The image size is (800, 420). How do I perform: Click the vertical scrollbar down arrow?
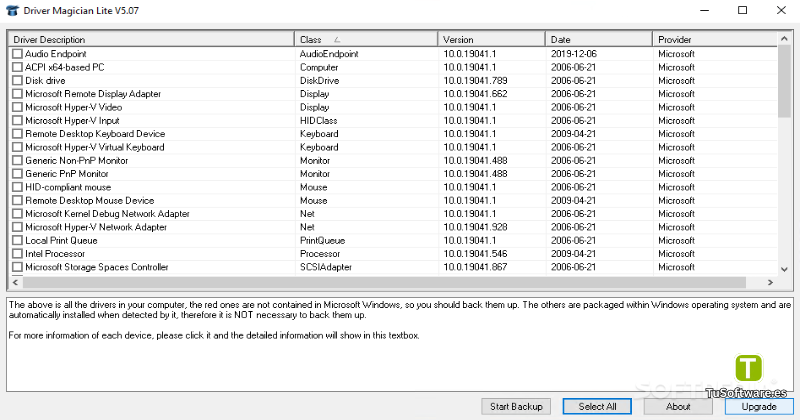[784, 269]
